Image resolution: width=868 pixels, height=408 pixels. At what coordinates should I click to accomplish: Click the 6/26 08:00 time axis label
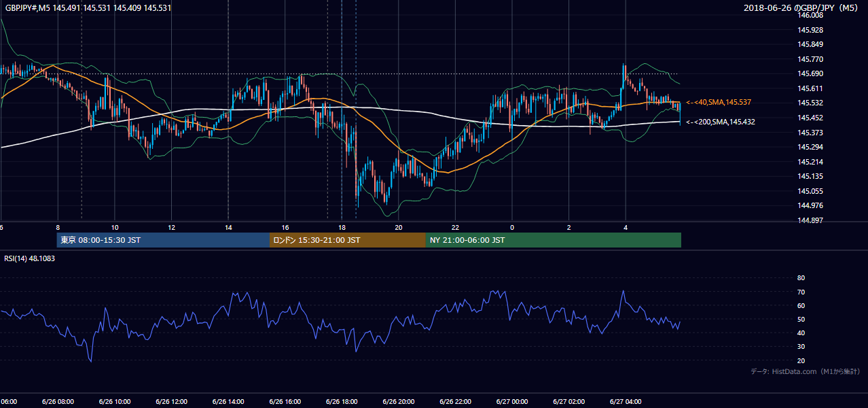(58, 402)
